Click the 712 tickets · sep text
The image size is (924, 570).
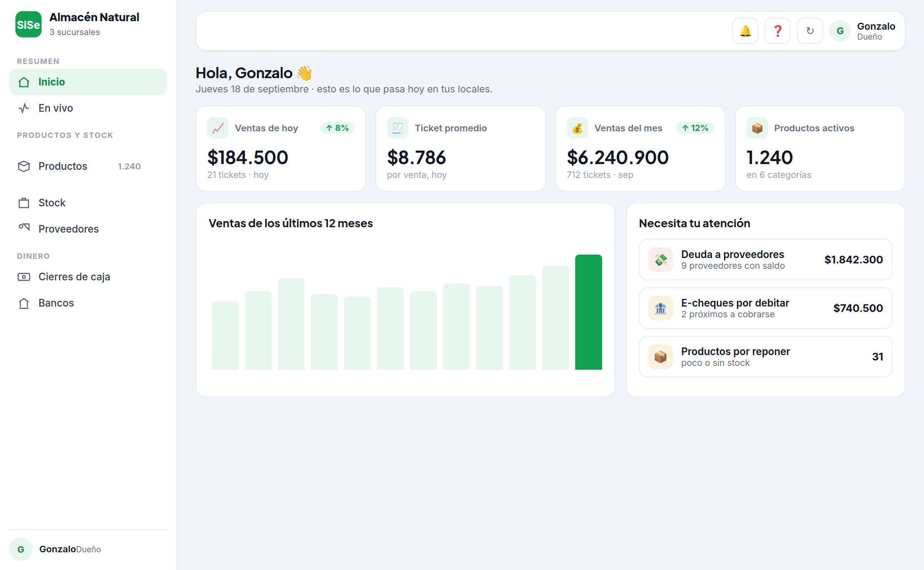pyautogui.click(x=600, y=175)
